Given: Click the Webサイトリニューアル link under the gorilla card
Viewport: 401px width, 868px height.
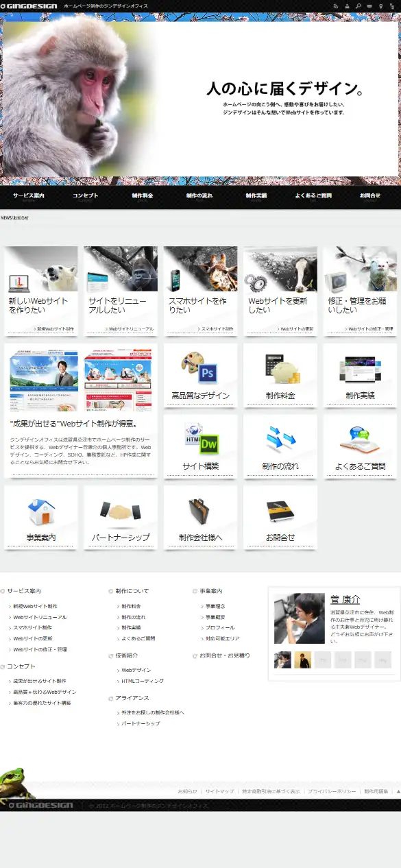Looking at the screenshot, I should pyautogui.click(x=130, y=329).
